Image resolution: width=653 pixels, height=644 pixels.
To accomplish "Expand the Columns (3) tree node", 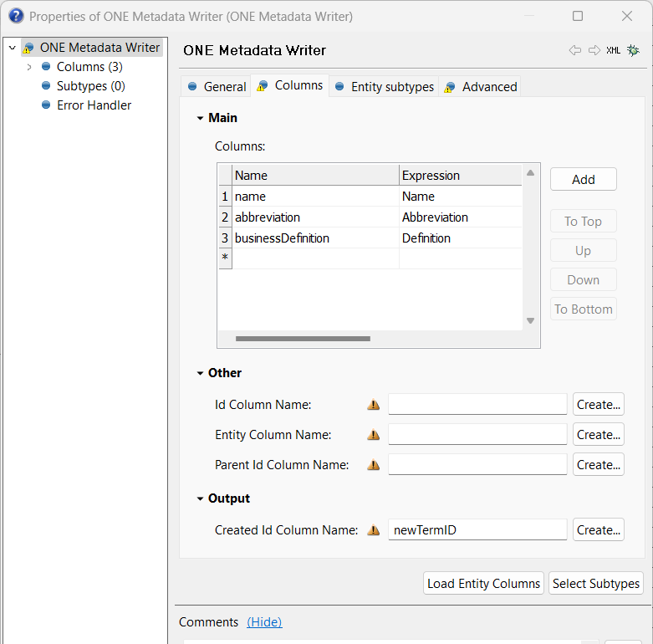I will 29,67.
